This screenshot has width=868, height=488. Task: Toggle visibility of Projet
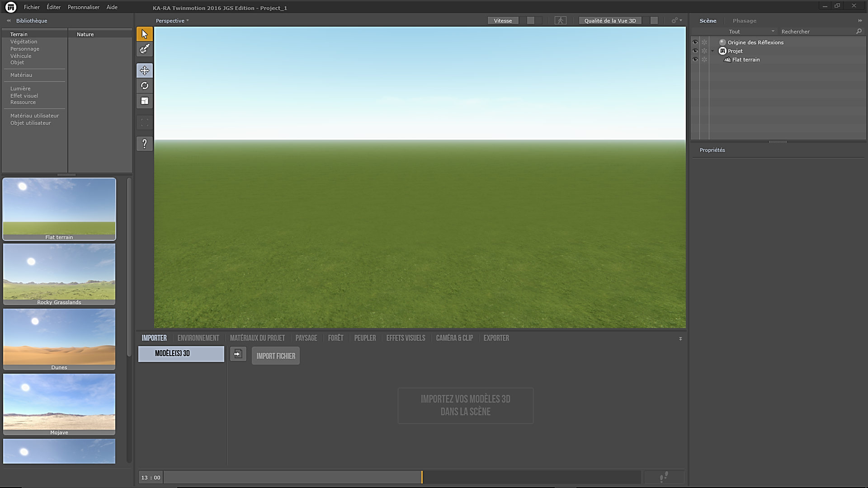click(695, 51)
